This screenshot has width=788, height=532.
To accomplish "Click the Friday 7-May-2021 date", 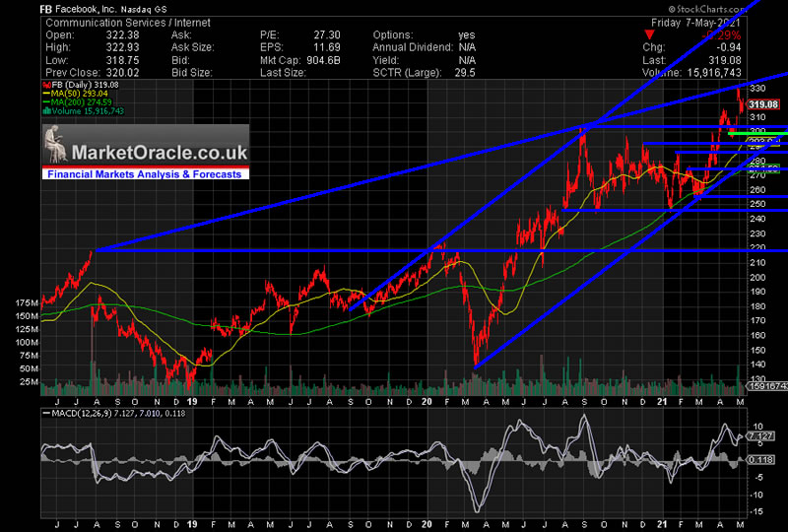I will click(x=695, y=23).
